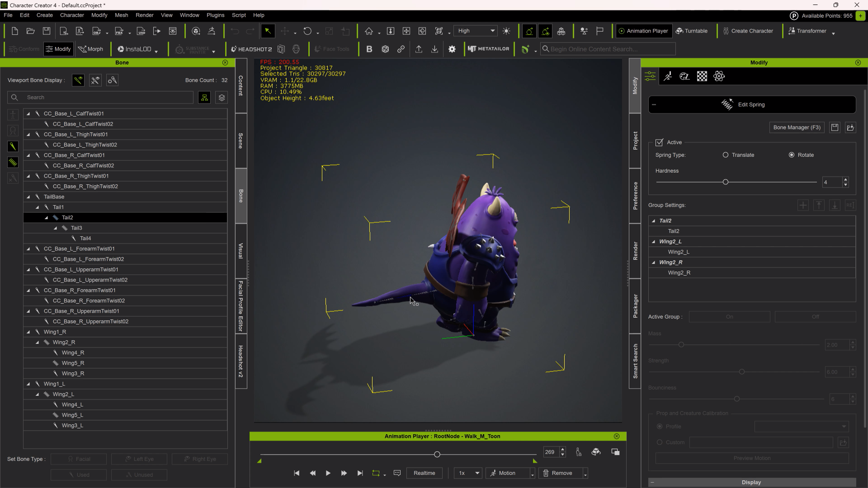
Task: Adjust the Hardness slider handle
Action: tap(726, 182)
